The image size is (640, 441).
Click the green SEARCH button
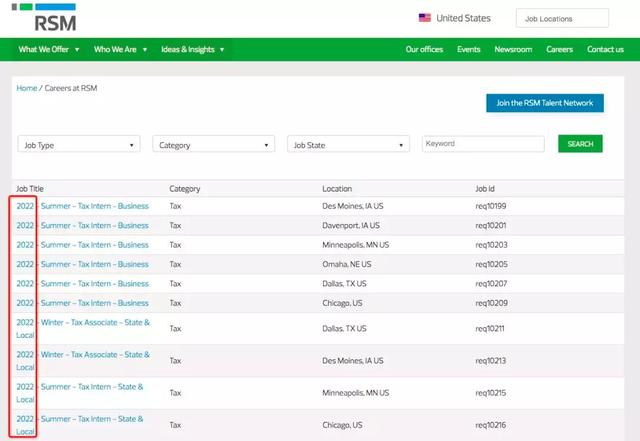tap(580, 144)
